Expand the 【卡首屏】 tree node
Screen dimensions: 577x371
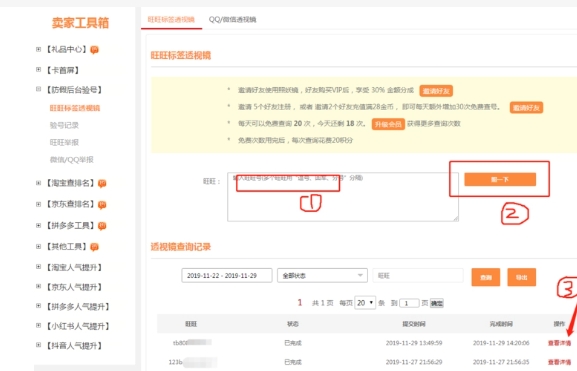point(38,69)
